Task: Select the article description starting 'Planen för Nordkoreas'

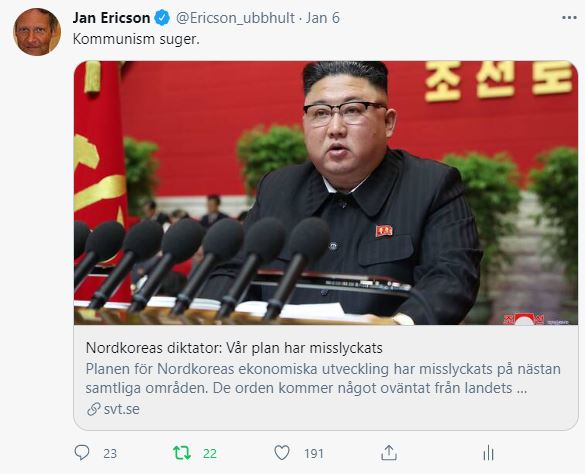Action: click(x=323, y=378)
